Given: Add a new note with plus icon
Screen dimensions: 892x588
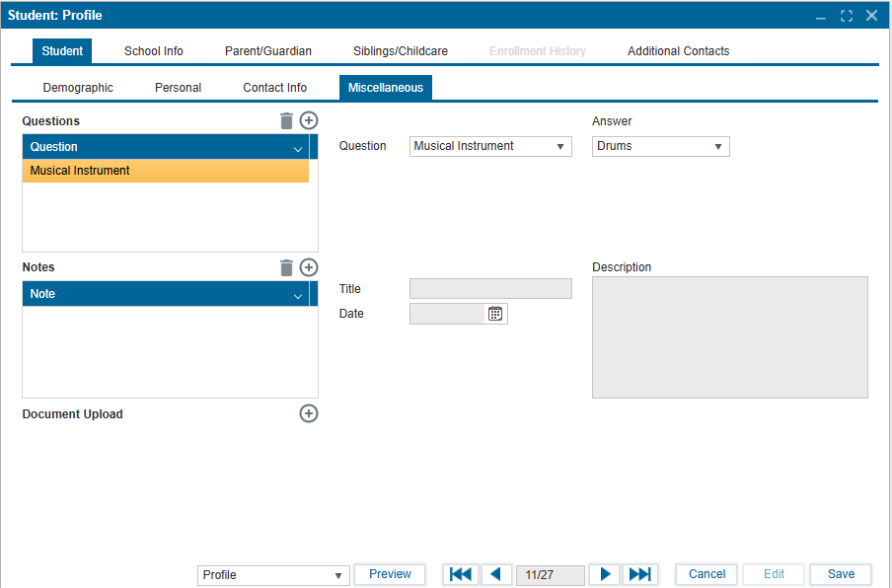Looking at the screenshot, I should point(309,267).
